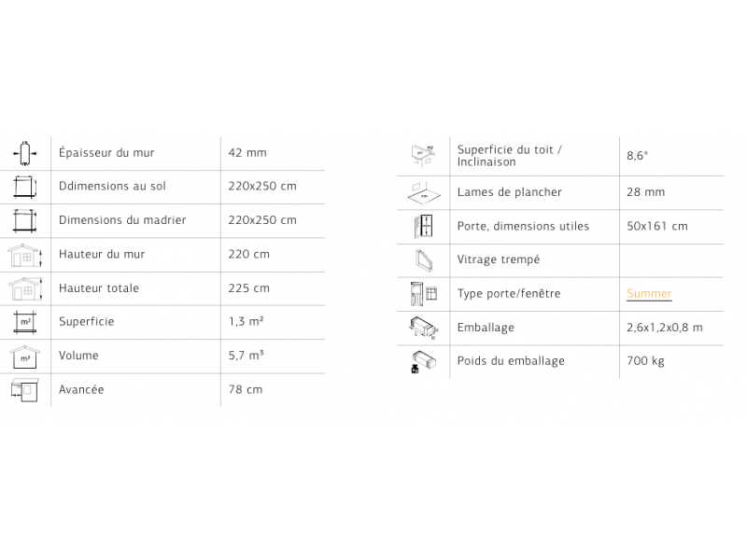Click the door and window type icon

tap(424, 294)
